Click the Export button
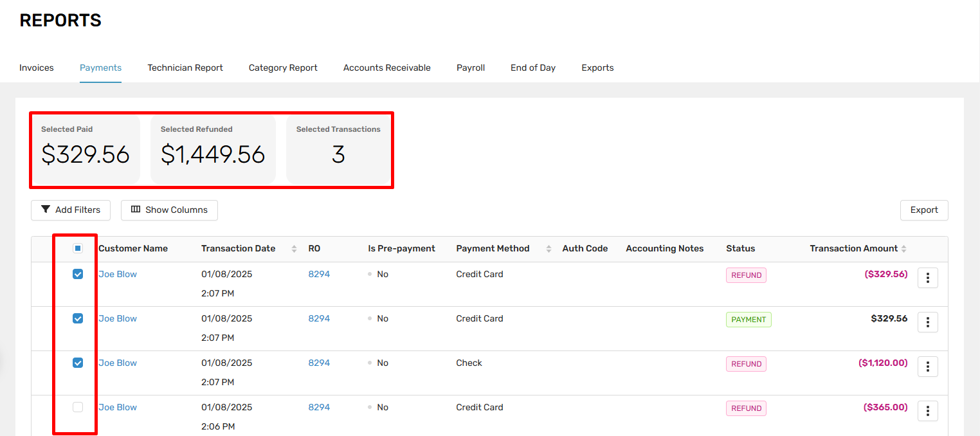The height and width of the screenshot is (436, 980). pos(924,210)
